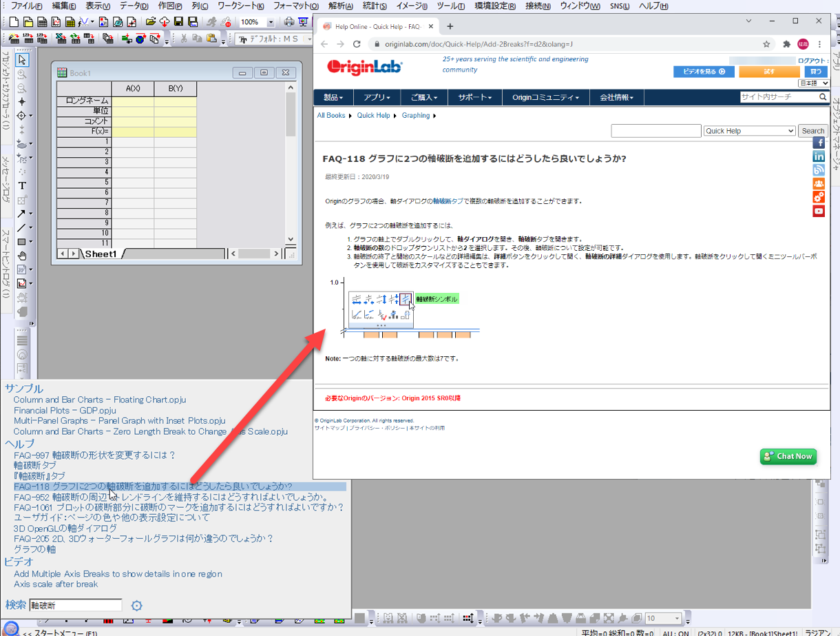Open the 解析 menu
840x636 pixels.
pos(340,6)
